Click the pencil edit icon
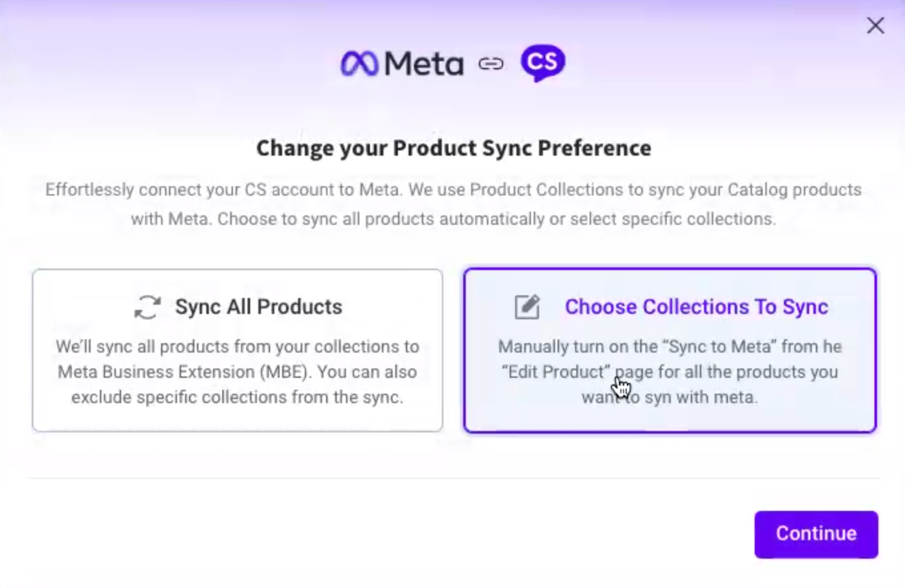 pyautogui.click(x=527, y=307)
